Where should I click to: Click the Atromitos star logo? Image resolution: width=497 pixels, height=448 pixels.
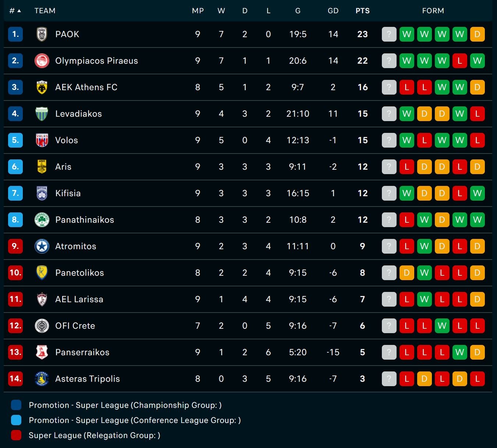point(42,246)
